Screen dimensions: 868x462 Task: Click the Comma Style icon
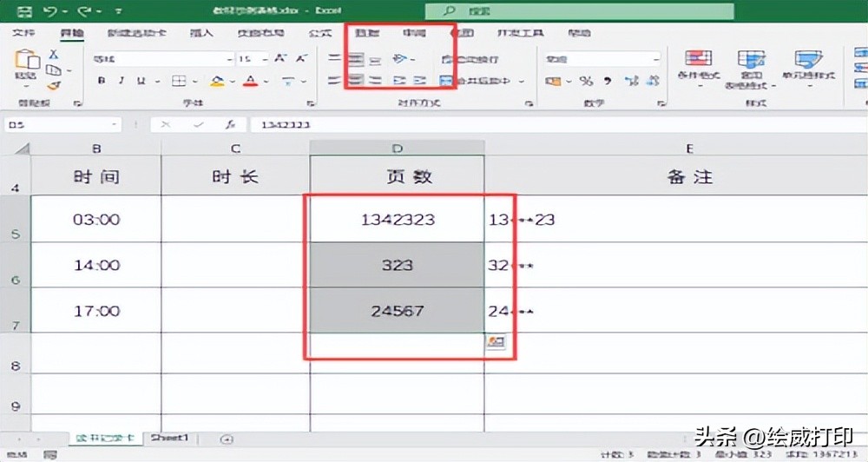(608, 82)
